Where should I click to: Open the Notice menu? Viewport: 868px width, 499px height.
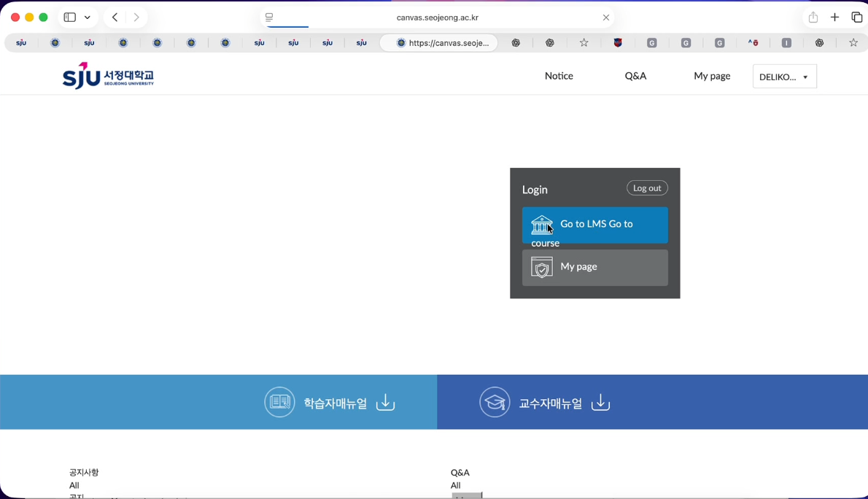559,76
